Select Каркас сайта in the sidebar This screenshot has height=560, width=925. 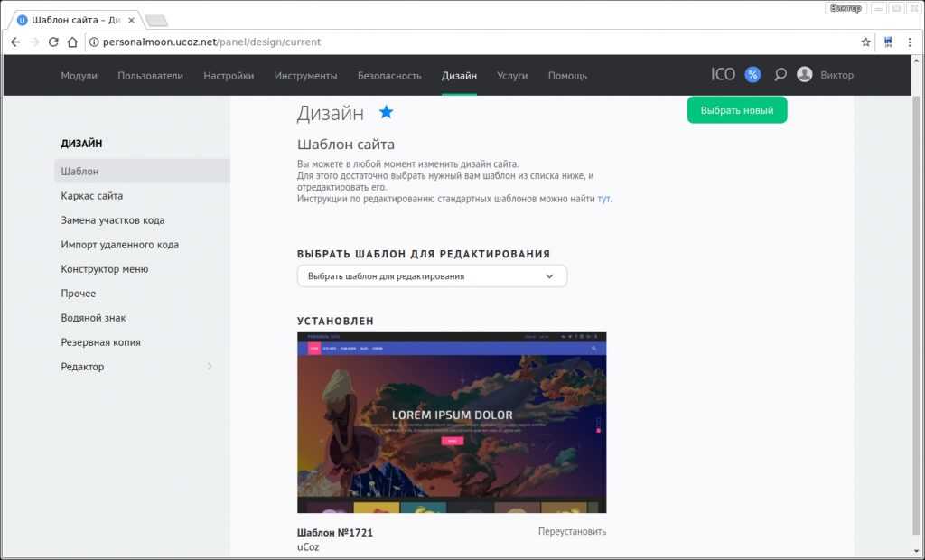tap(92, 196)
